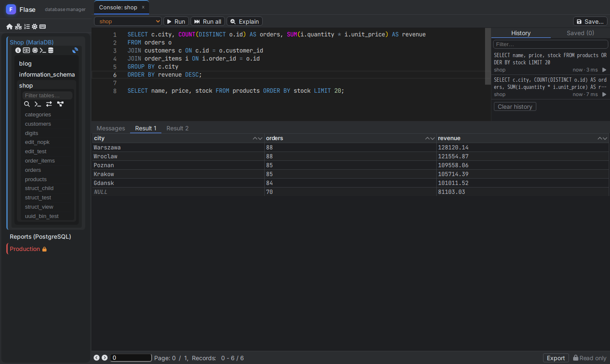Open the shop database dropdown
The height and width of the screenshot is (364, 610).
128,21
